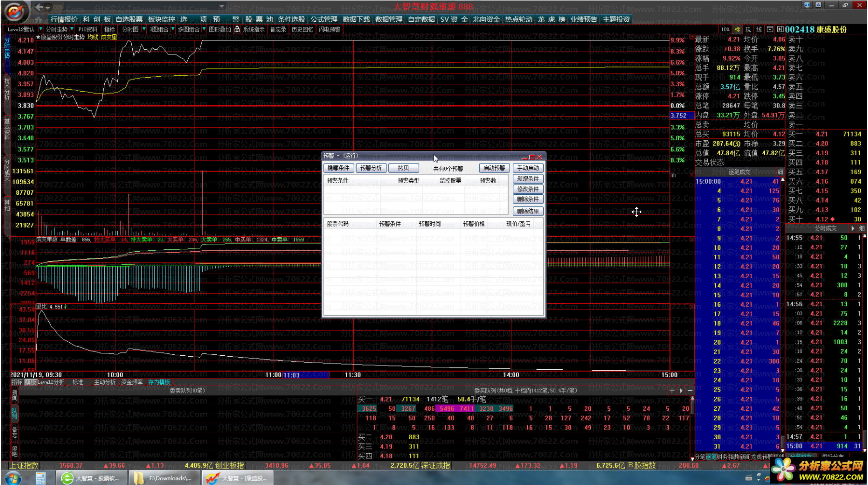
Task: Click the 细 icon next to 分时成交
Action: tap(862, 229)
